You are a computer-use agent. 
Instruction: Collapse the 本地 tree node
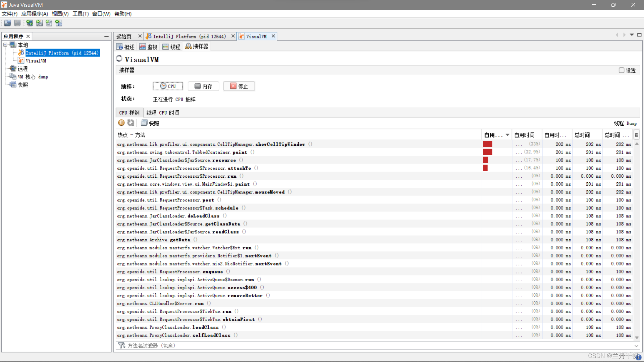[x=5, y=45]
